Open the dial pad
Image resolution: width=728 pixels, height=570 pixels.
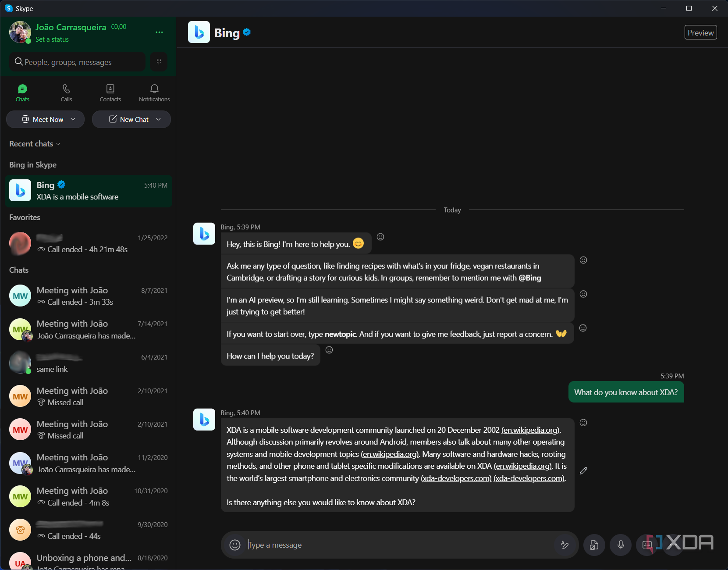(x=159, y=61)
